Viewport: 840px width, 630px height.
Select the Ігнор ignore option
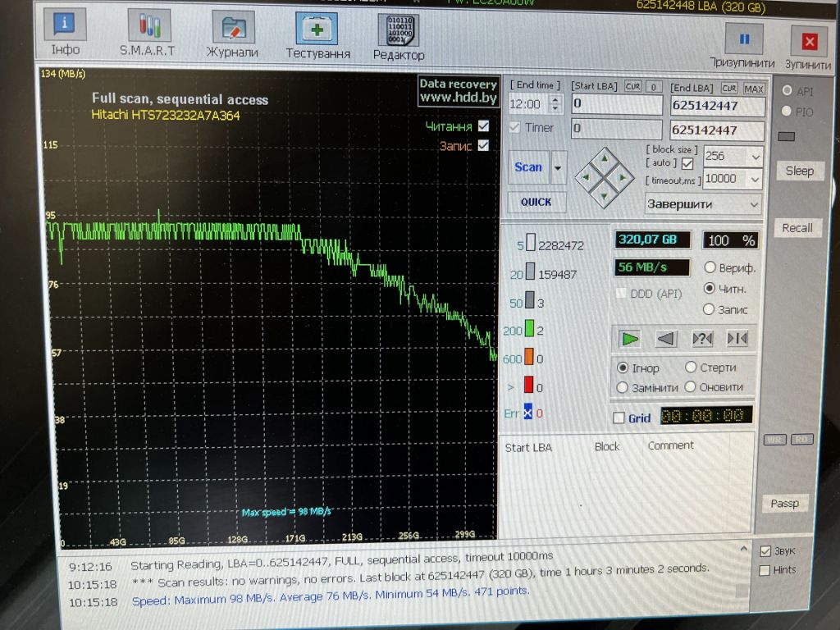(x=622, y=368)
